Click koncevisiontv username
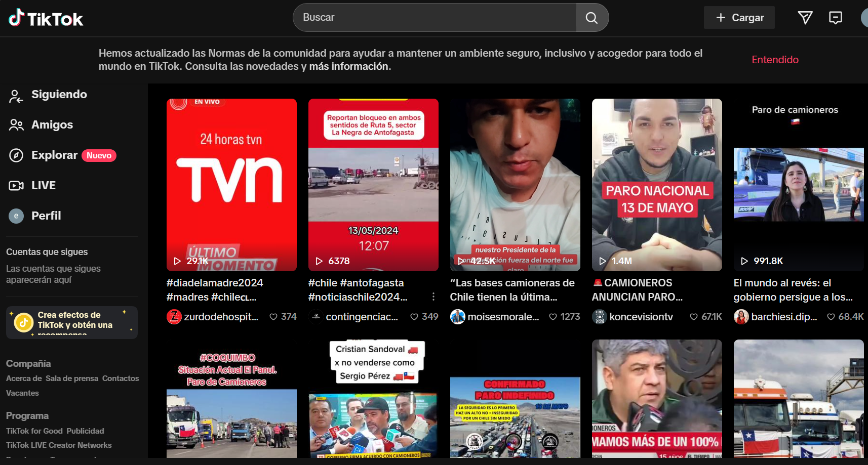Viewport: 868px width, 465px height. [x=641, y=317]
